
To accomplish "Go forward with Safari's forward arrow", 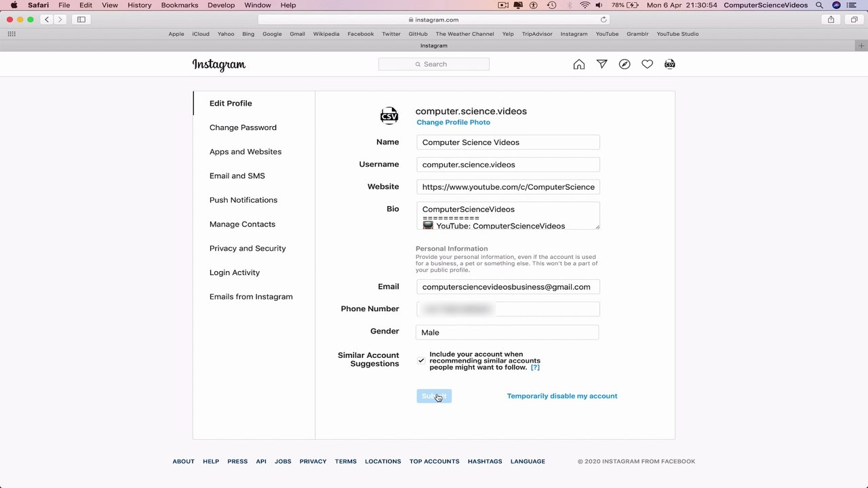I will 60,20.
